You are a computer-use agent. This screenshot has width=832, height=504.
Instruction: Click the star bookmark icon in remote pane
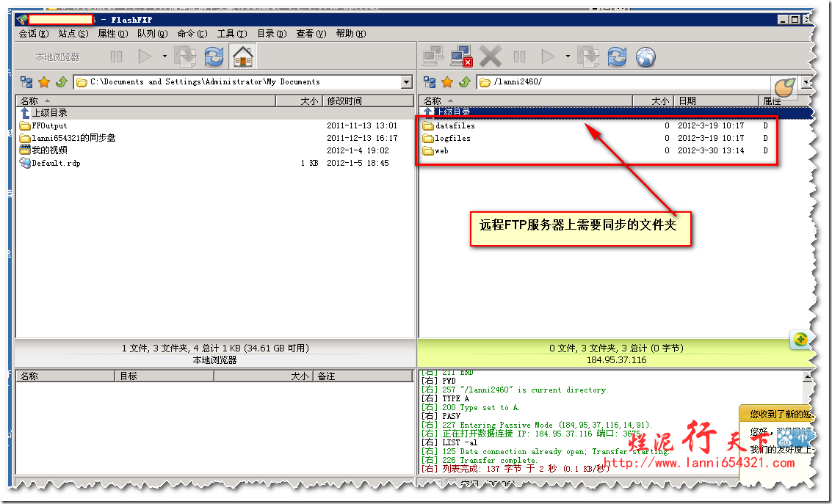pyautogui.click(x=446, y=82)
